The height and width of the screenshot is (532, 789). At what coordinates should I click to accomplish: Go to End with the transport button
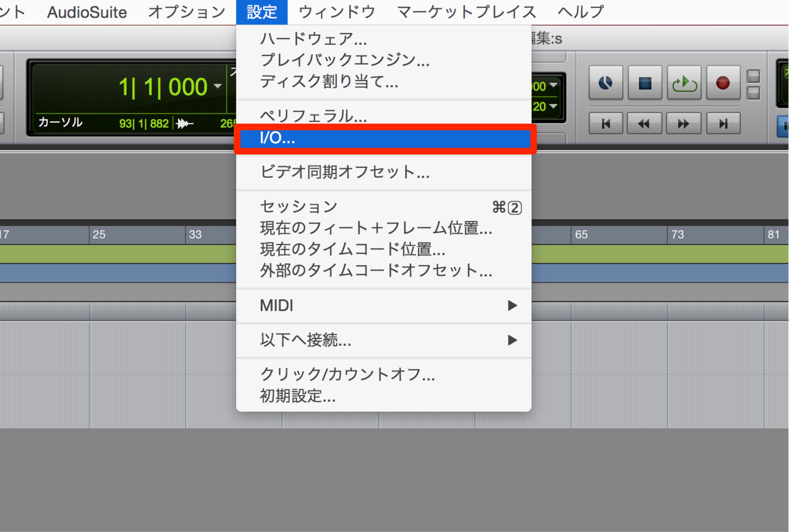point(723,124)
